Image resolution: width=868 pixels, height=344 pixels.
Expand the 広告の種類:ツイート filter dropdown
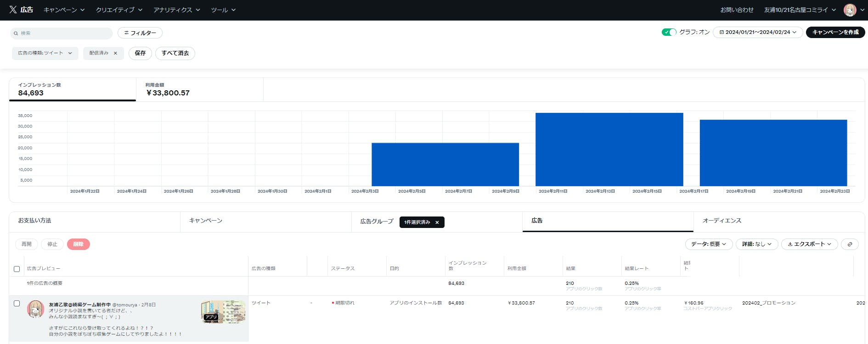tap(45, 53)
